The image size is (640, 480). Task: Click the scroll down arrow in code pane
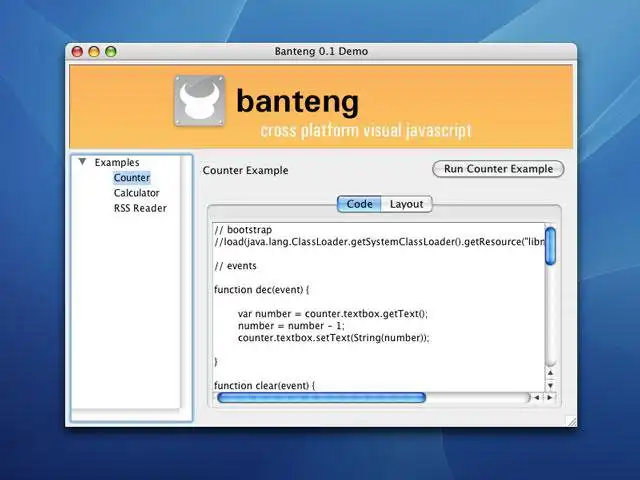[x=550, y=385]
